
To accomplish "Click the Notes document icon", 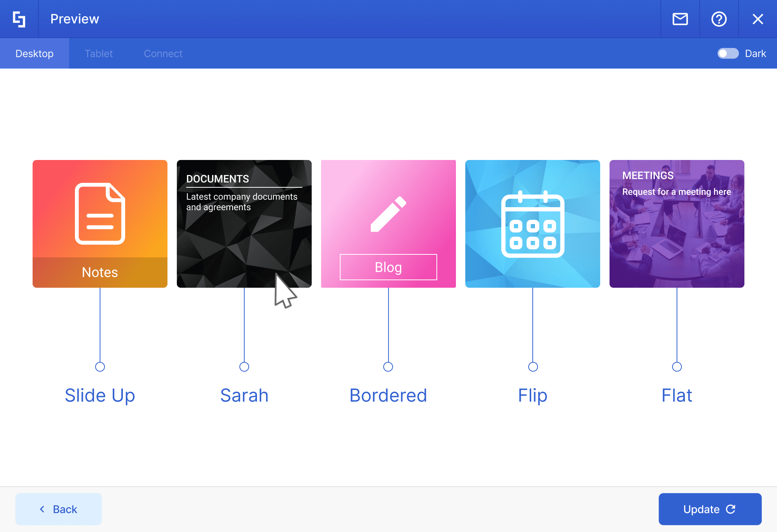I will [x=100, y=214].
